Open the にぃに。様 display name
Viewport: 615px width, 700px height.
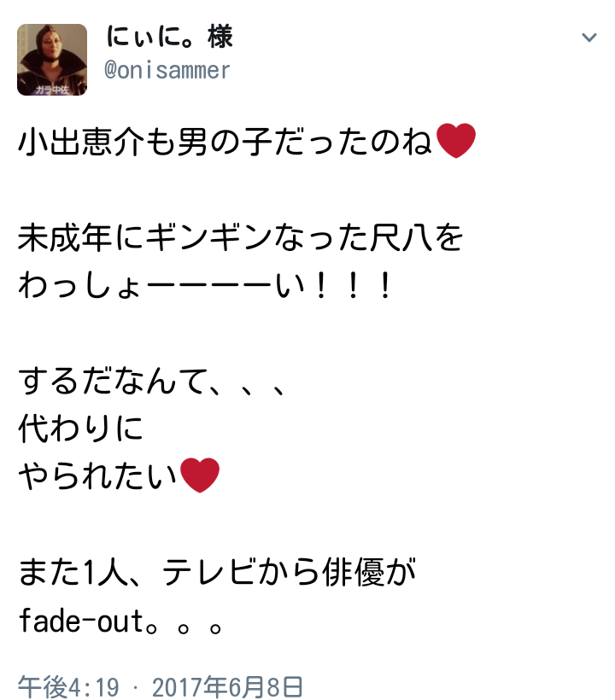pos(169,37)
